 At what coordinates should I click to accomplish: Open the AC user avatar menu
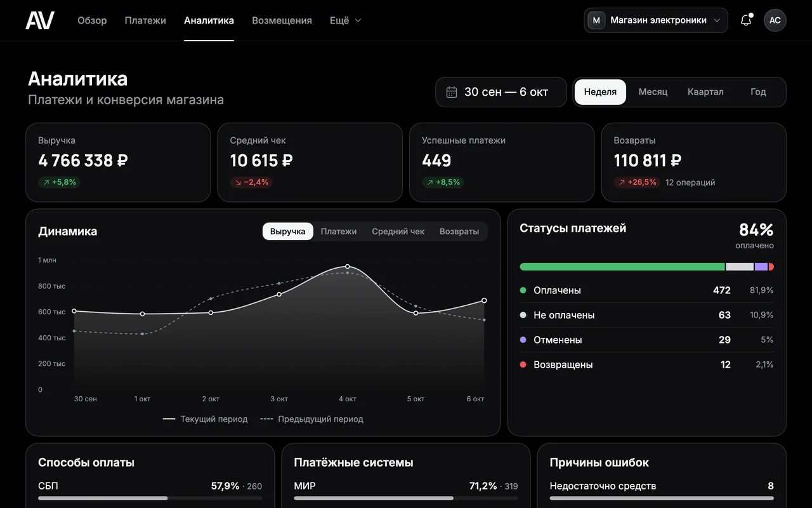(x=775, y=20)
